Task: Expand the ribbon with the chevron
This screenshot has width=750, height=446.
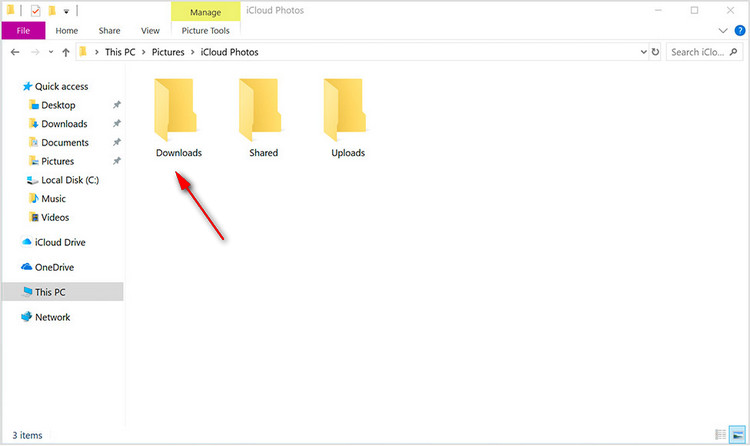Action: point(723,31)
